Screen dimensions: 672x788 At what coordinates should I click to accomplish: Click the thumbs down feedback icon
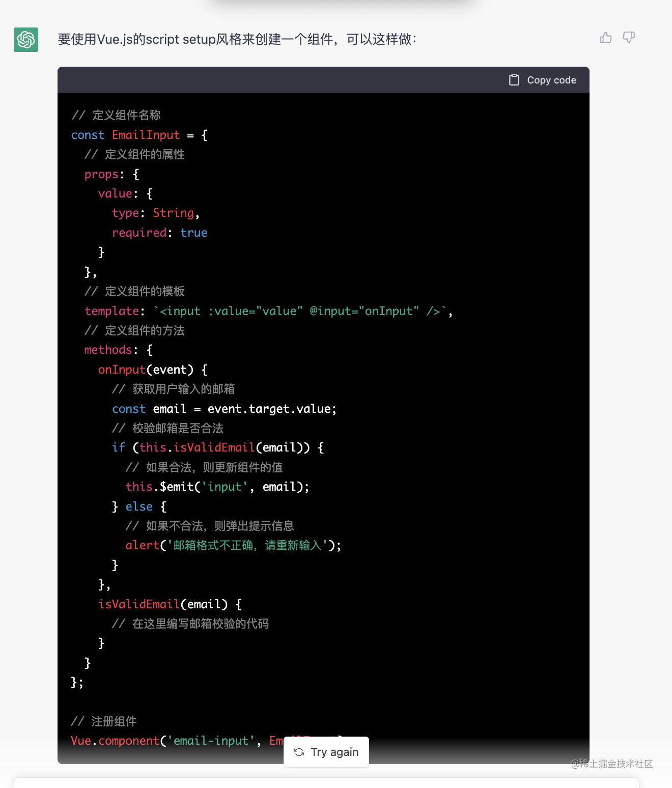pyautogui.click(x=629, y=38)
